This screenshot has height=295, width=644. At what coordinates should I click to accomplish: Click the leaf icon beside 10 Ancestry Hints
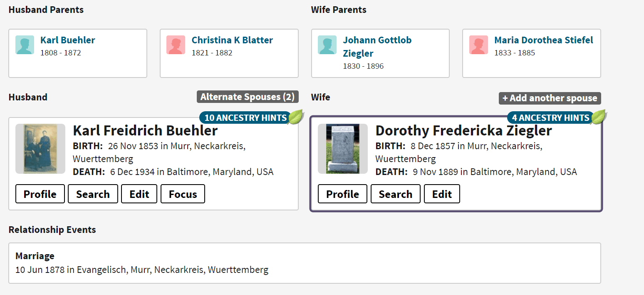pyautogui.click(x=294, y=117)
